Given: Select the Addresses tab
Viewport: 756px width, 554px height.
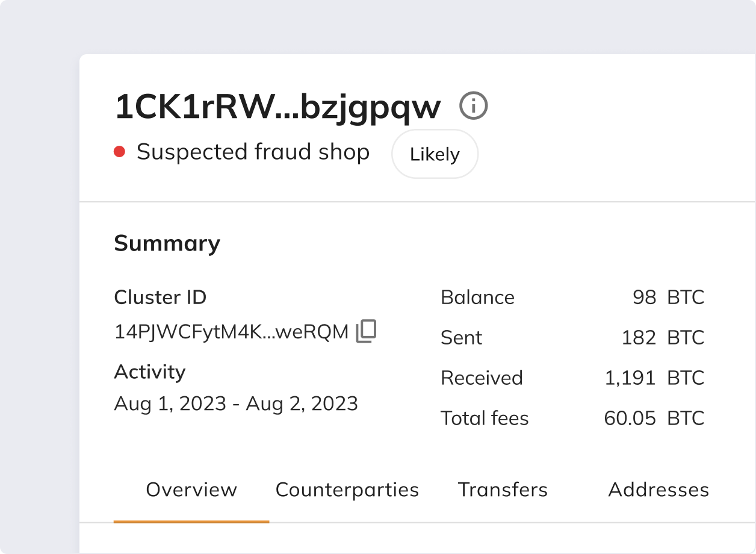Looking at the screenshot, I should click(658, 490).
